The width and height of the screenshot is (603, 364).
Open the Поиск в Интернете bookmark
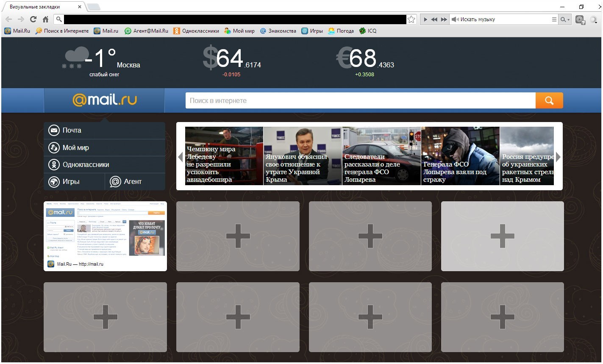(x=62, y=31)
